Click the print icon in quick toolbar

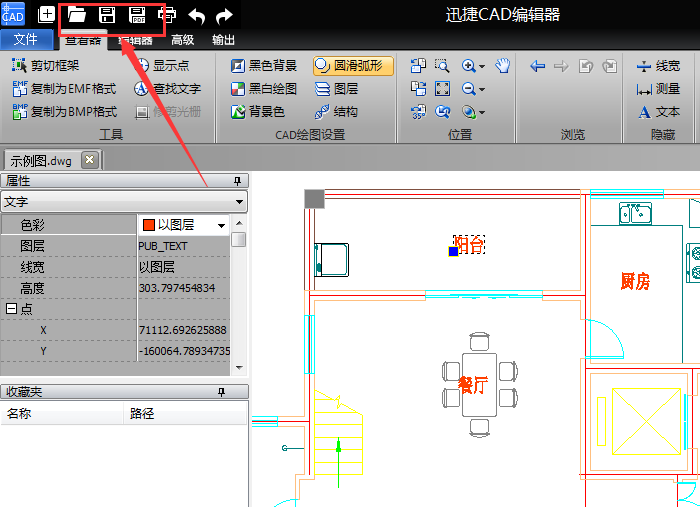[x=167, y=15]
